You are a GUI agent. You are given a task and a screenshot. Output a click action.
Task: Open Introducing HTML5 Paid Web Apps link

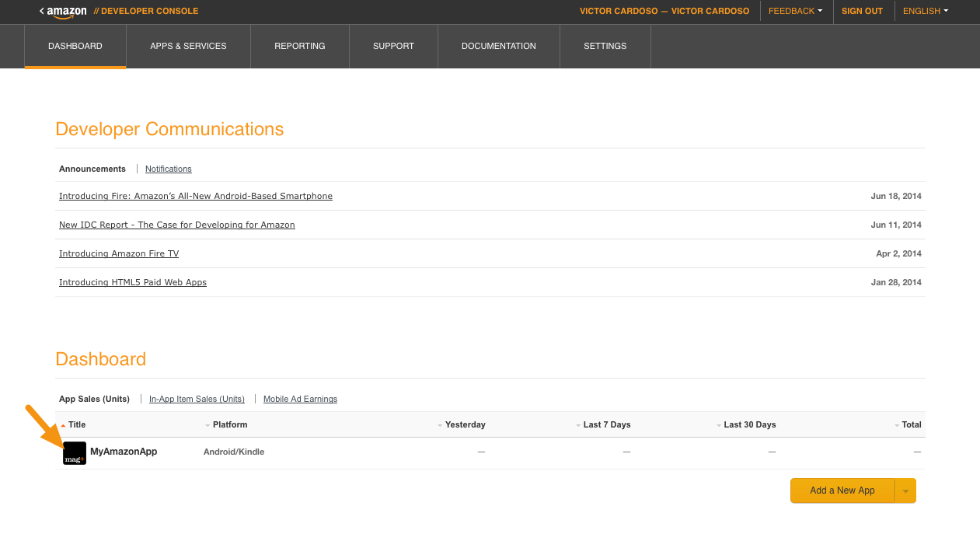[133, 282]
